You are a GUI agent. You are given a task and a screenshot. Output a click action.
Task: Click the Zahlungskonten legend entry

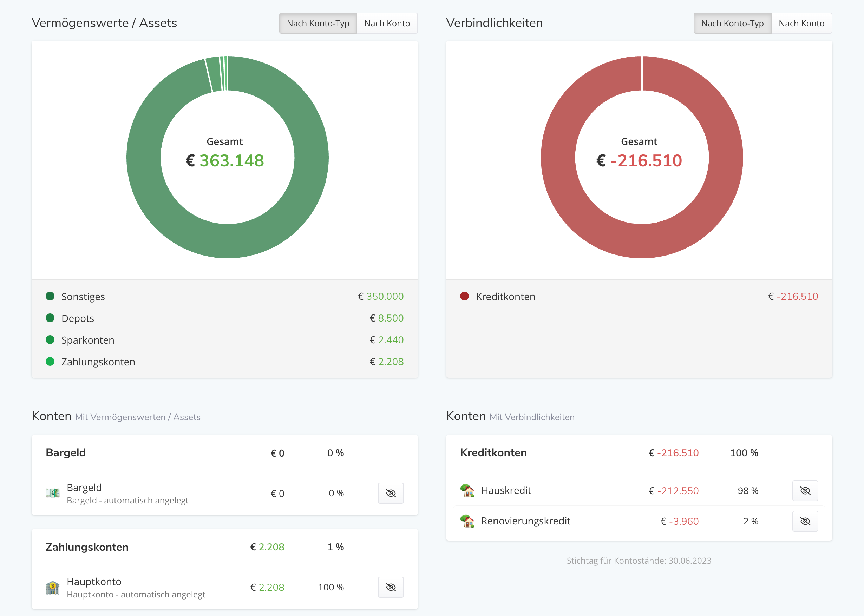(98, 362)
